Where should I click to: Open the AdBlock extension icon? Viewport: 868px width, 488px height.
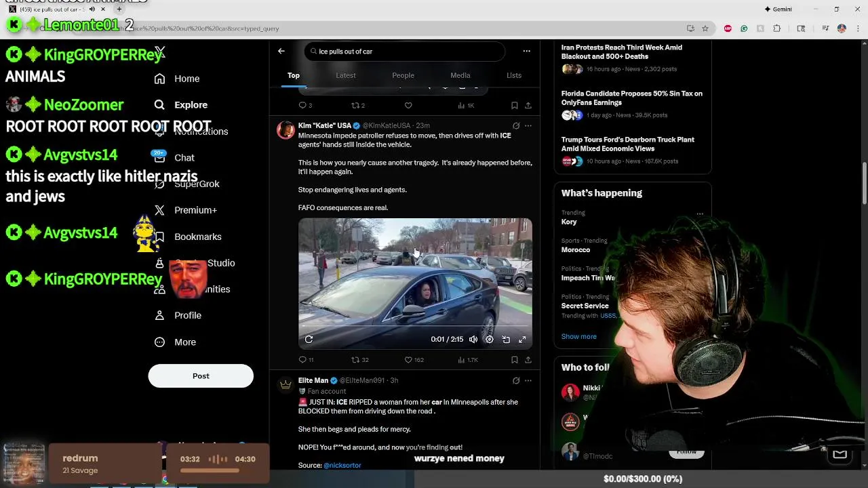[x=728, y=28]
